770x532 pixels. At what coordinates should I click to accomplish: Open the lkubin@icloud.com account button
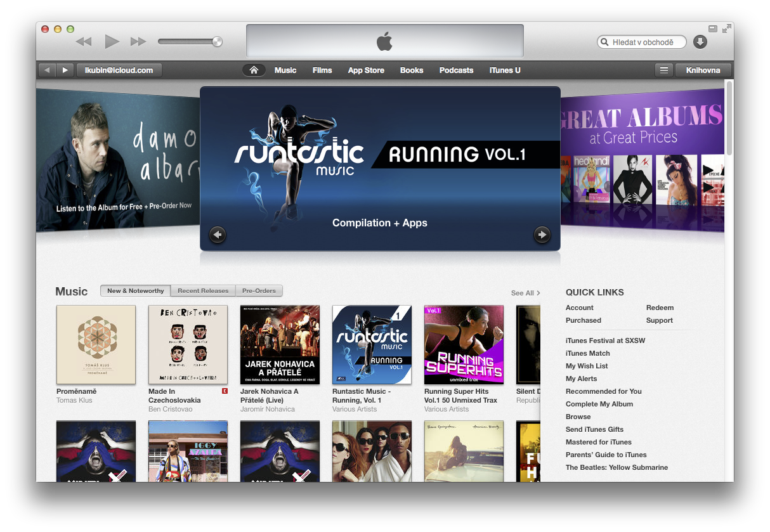pos(119,70)
